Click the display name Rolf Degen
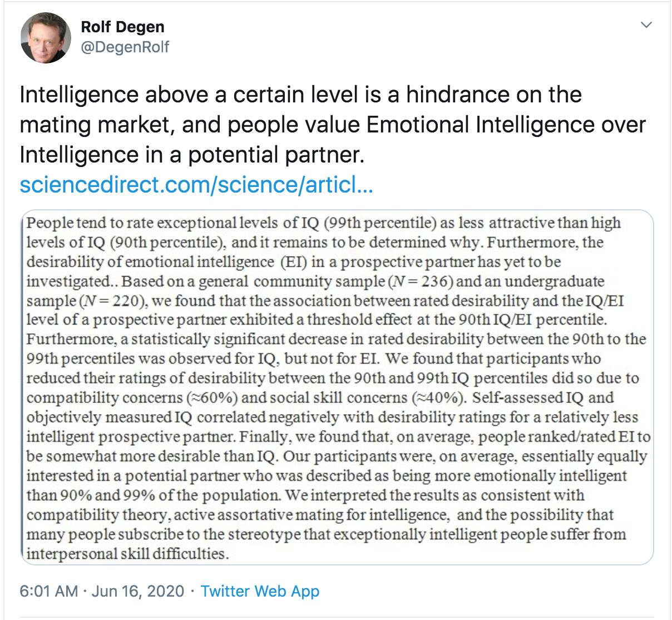 click(x=122, y=27)
